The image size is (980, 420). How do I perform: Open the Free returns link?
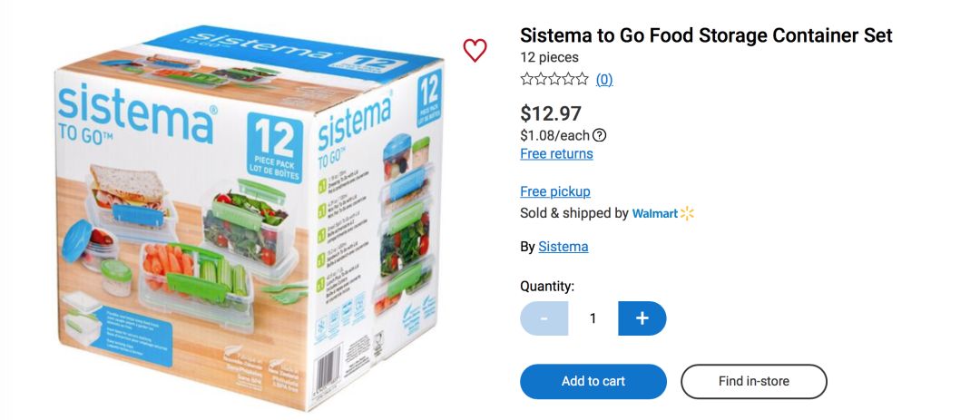pos(556,154)
